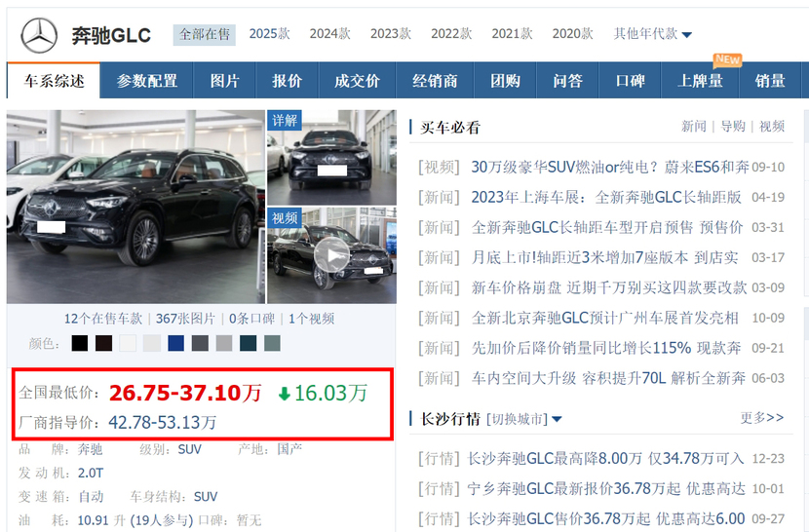Open the 1个视频 link
Screen dimensions: 809x532
311,319
